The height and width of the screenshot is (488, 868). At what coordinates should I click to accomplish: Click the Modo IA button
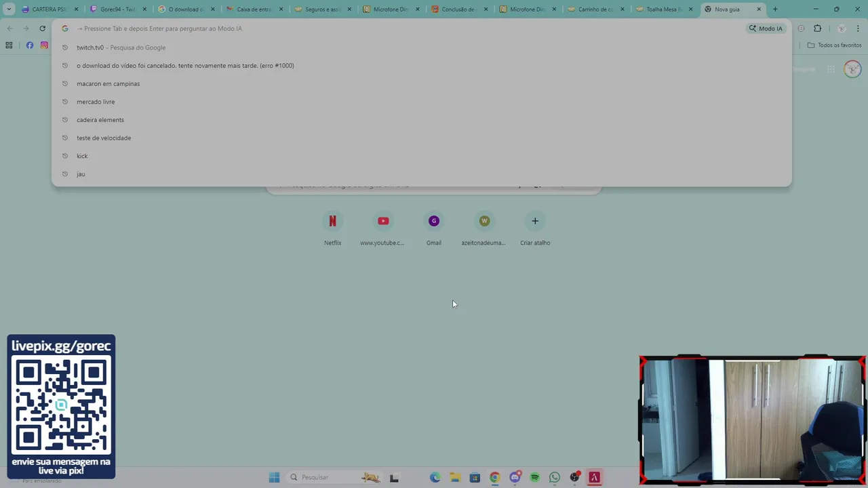[766, 28]
